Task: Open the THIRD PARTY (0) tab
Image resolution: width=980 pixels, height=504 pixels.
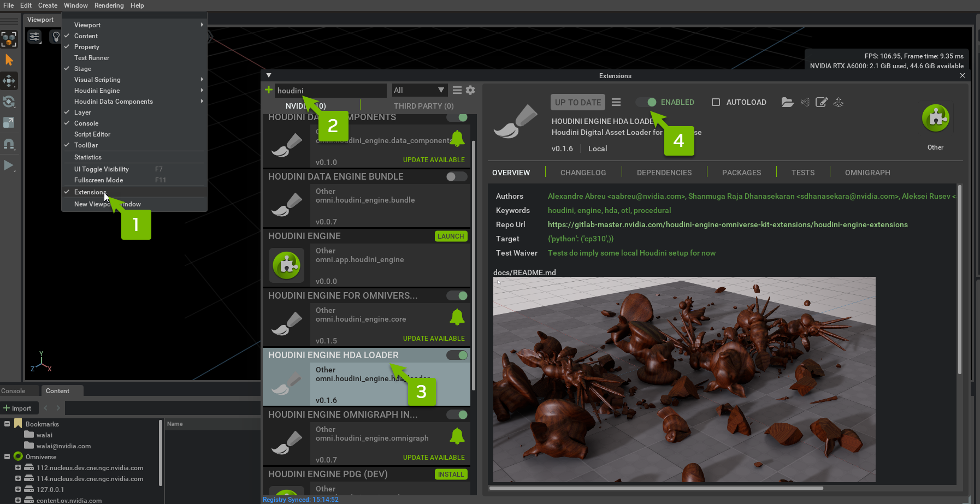Action: coord(423,106)
